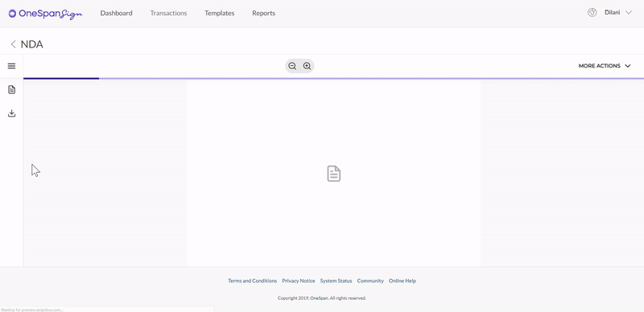Open the Dilani user menu
Image resolution: width=644 pixels, height=312 pixels.
617,12
